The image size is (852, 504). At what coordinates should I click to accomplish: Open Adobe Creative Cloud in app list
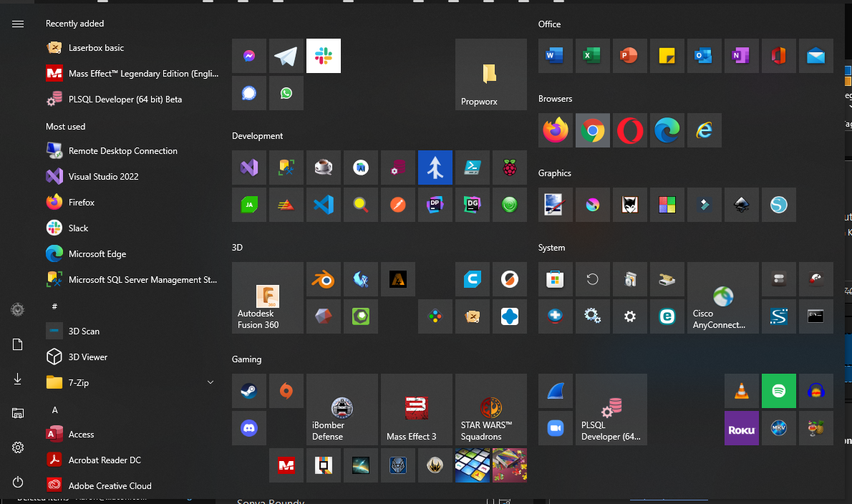(x=131, y=485)
